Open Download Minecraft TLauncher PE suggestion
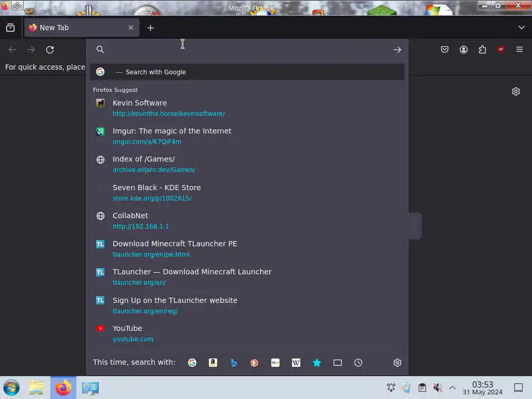 pos(247,249)
